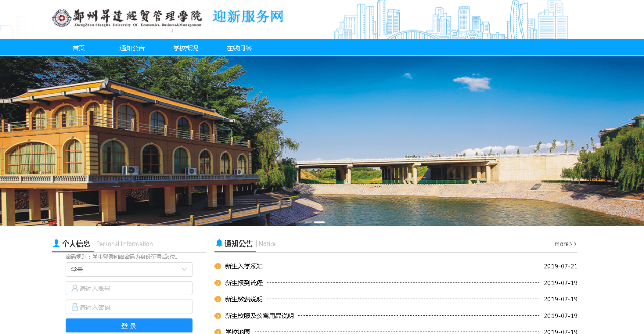Screen dimensions: 644x334
Task: Click orange bullet next to 新生入学须知
Action: 218,266
